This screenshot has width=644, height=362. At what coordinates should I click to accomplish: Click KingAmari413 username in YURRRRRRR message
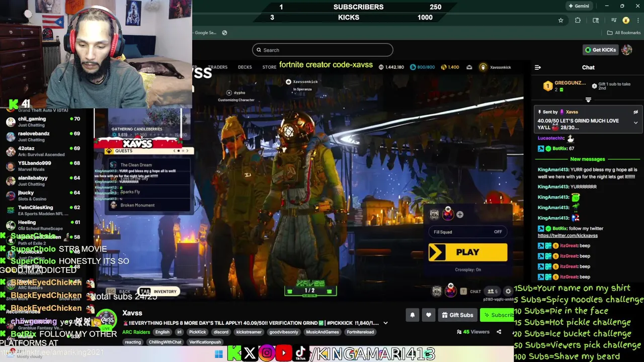pyautogui.click(x=553, y=187)
